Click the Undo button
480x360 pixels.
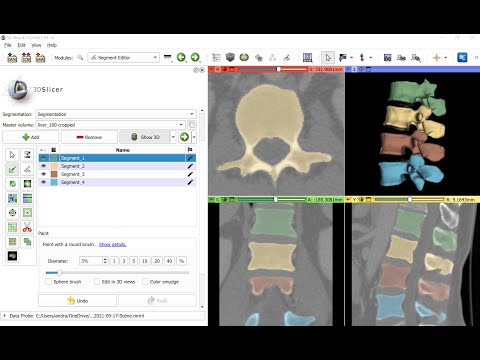pyautogui.click(x=77, y=301)
